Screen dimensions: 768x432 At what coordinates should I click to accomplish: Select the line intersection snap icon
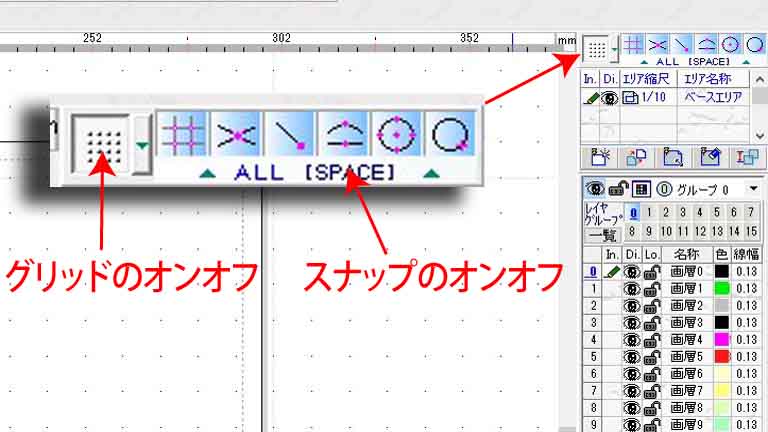tap(237, 134)
